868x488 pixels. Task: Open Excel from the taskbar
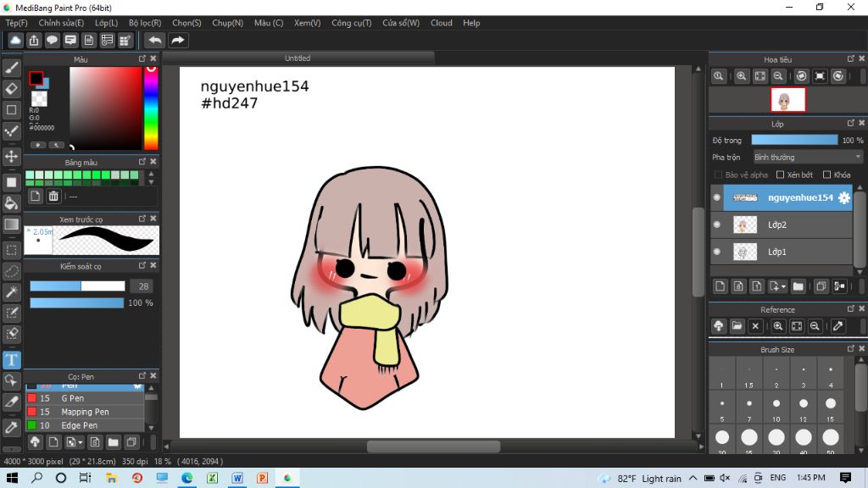pos(212,478)
